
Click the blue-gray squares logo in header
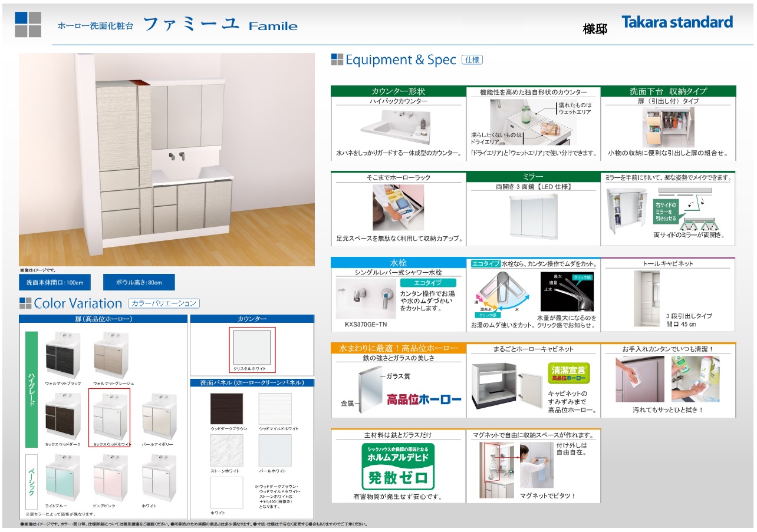coord(28,24)
